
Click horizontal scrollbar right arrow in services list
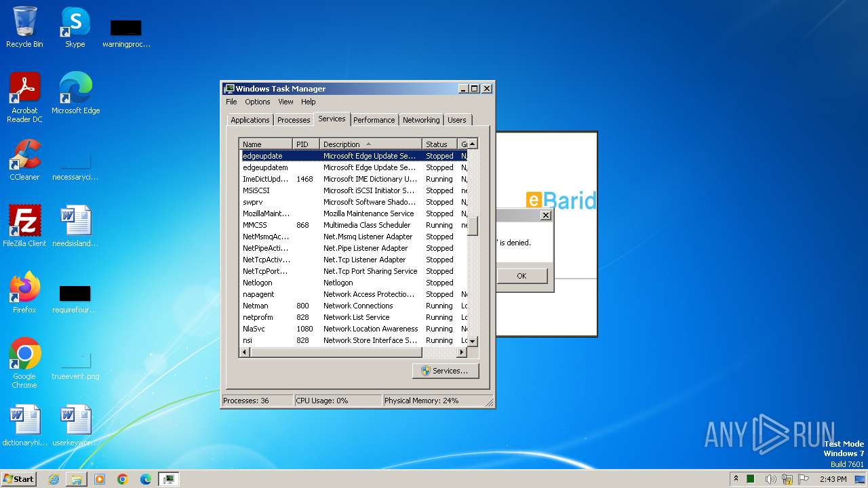(x=462, y=352)
